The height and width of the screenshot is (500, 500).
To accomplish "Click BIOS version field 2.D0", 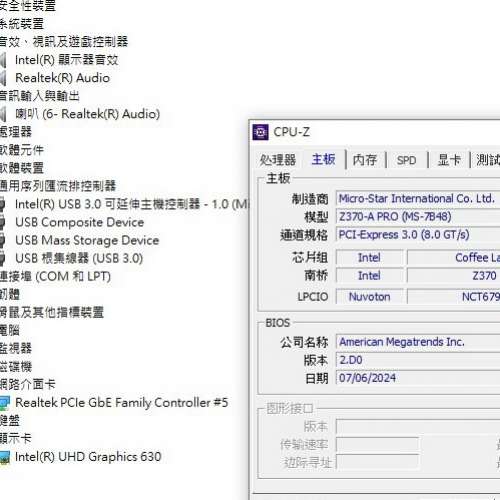I will 418,360.
